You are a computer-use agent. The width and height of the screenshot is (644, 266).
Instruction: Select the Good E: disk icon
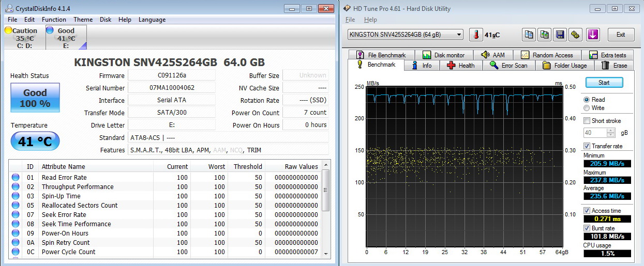pos(66,38)
